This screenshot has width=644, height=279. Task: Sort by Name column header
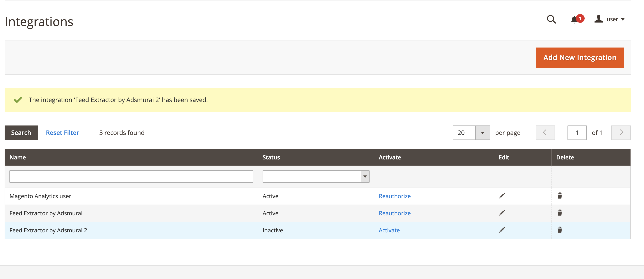tap(18, 157)
